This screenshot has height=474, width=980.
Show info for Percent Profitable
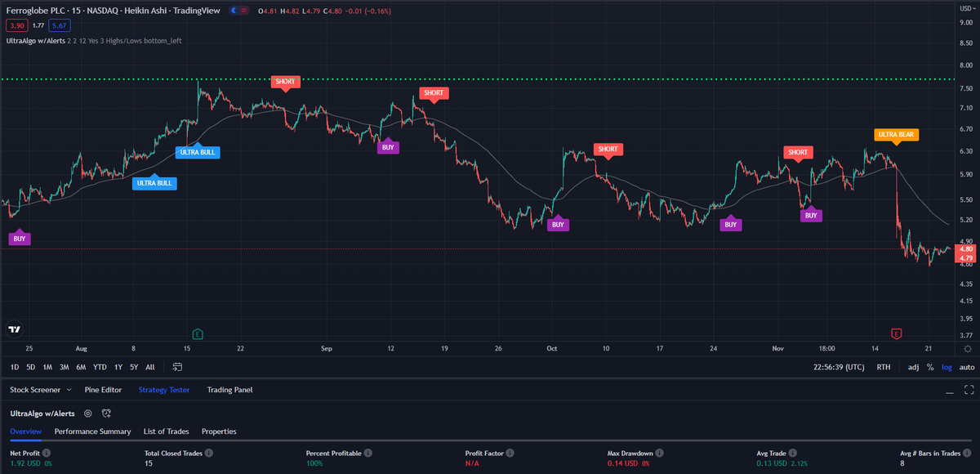369,452
